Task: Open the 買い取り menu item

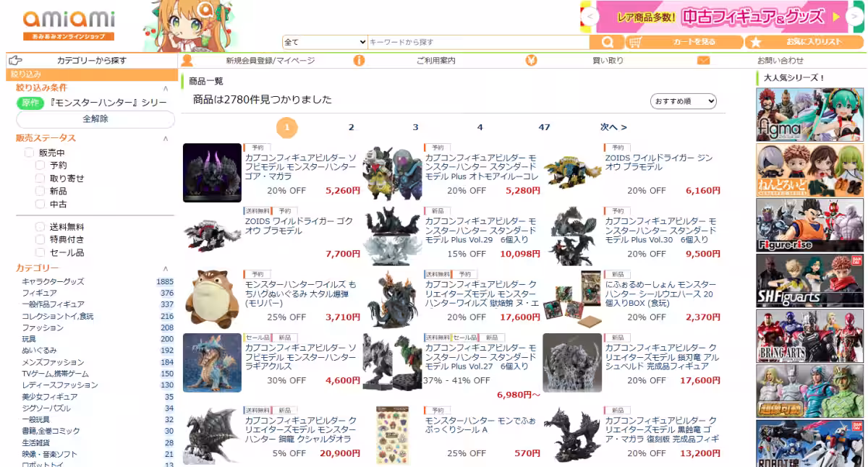Action: (608, 61)
